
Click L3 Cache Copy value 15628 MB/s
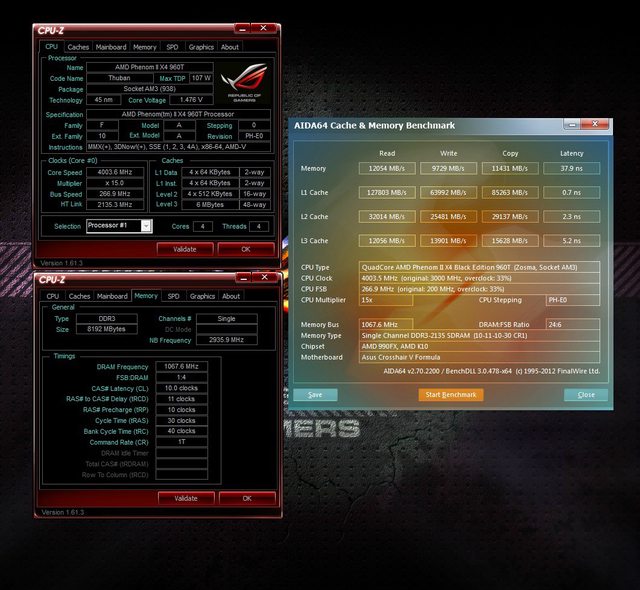coord(510,241)
